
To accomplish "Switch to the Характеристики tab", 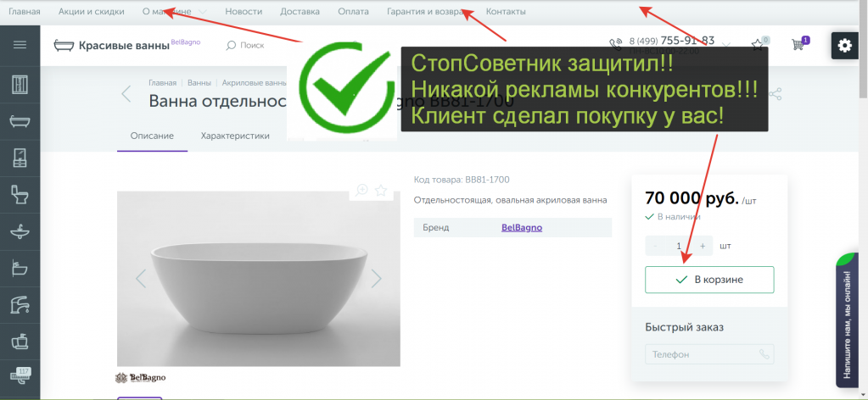I will pyautogui.click(x=235, y=136).
